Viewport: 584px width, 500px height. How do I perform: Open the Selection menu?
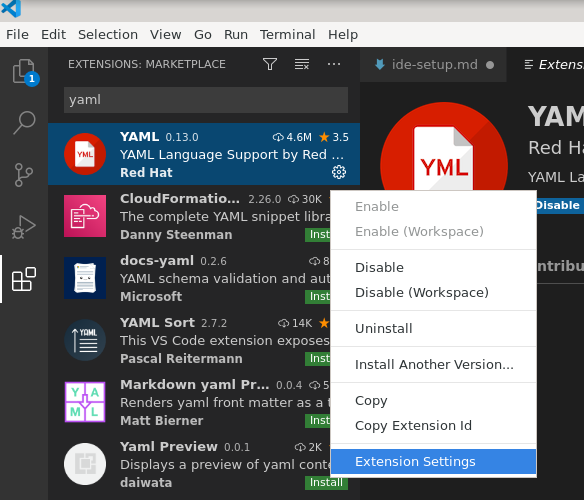click(x=108, y=35)
